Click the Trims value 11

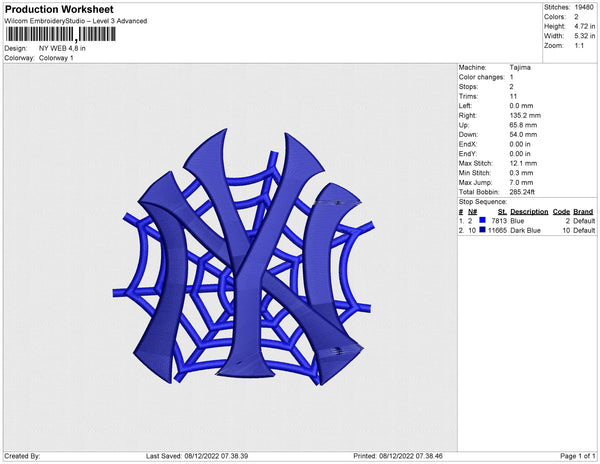click(513, 96)
